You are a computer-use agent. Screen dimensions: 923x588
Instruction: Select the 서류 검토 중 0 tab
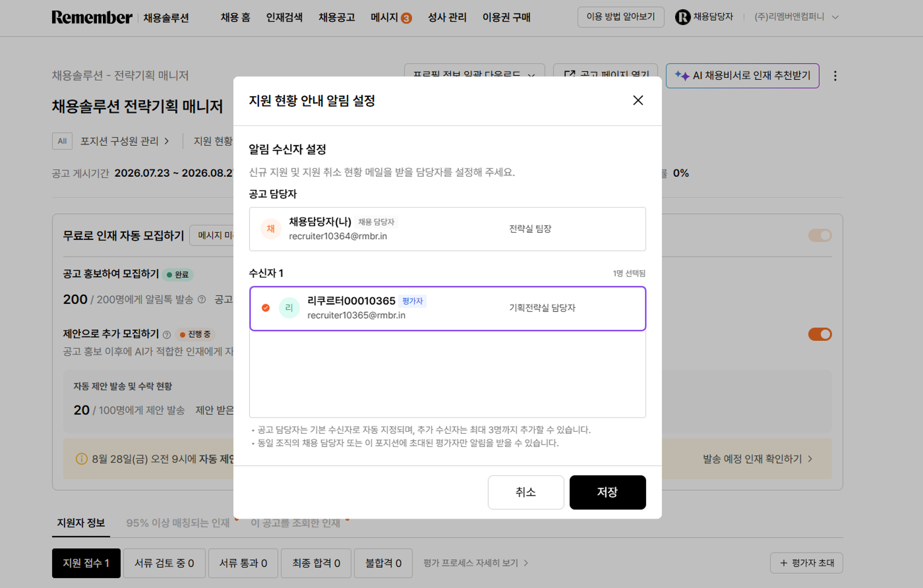pyautogui.click(x=164, y=563)
